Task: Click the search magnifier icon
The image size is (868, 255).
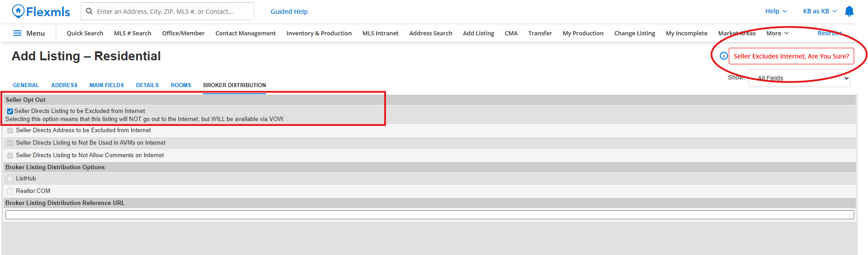Action: tap(89, 11)
